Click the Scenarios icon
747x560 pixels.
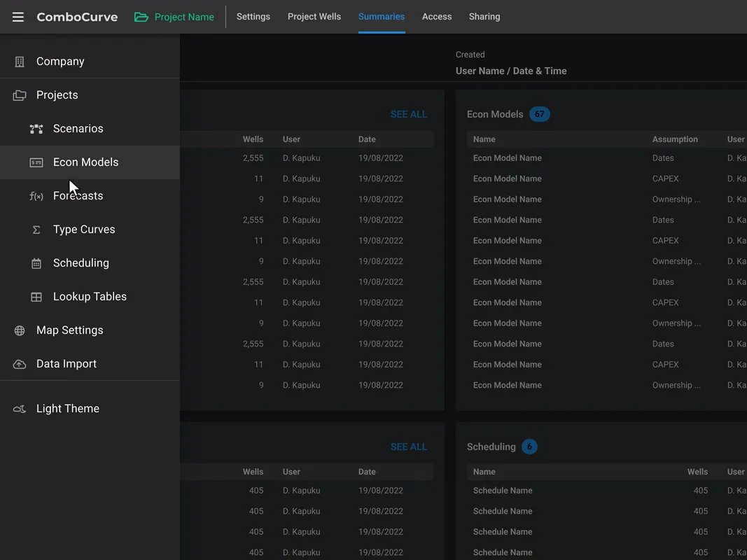36,129
